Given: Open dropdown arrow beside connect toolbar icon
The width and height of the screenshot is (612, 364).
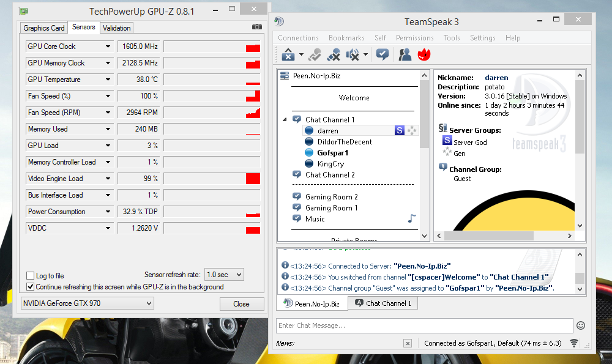Looking at the screenshot, I should click(x=301, y=54).
